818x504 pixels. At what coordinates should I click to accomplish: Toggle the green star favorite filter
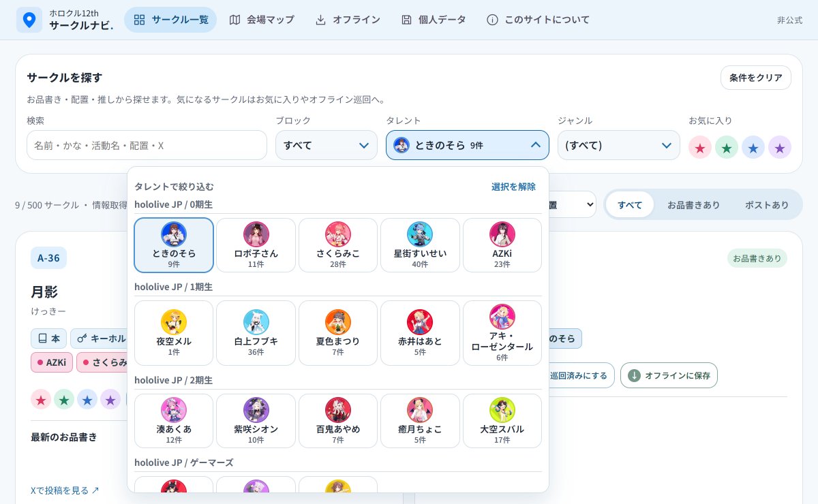[727, 148]
